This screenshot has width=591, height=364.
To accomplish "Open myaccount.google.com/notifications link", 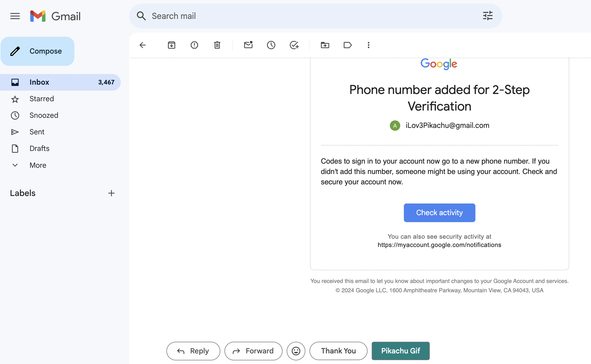I will (x=439, y=245).
